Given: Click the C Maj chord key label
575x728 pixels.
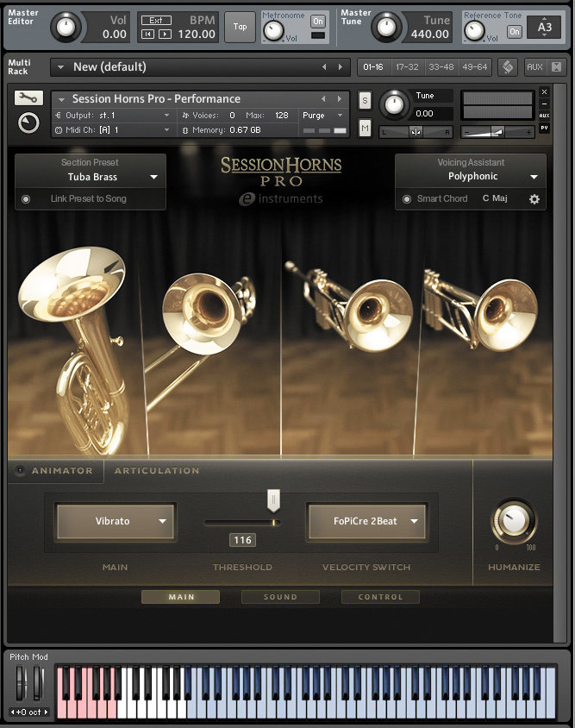Looking at the screenshot, I should click(495, 198).
